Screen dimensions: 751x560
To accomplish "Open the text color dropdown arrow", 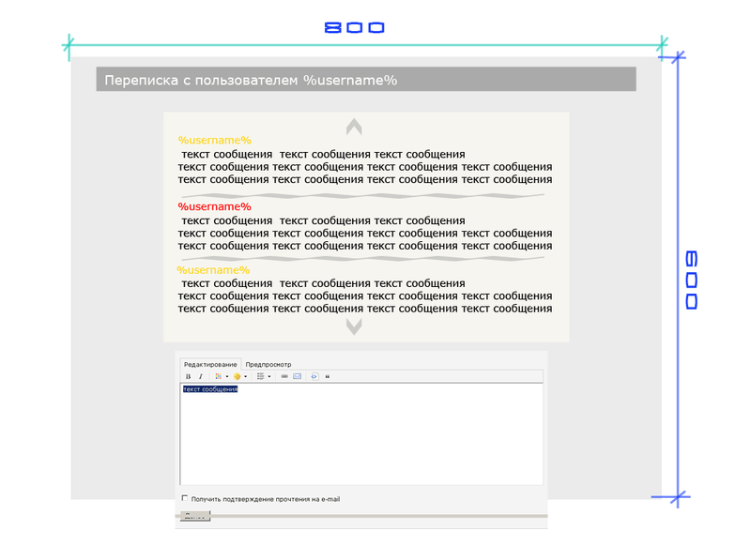I will (227, 376).
